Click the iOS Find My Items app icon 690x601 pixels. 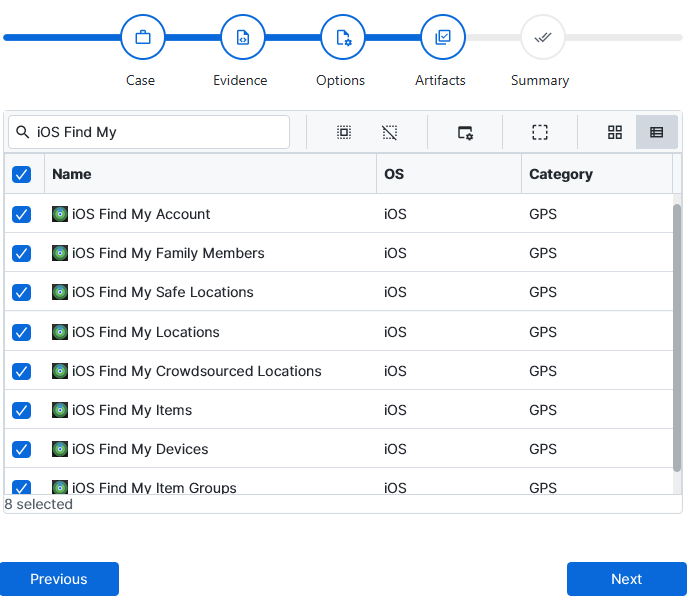click(x=60, y=410)
